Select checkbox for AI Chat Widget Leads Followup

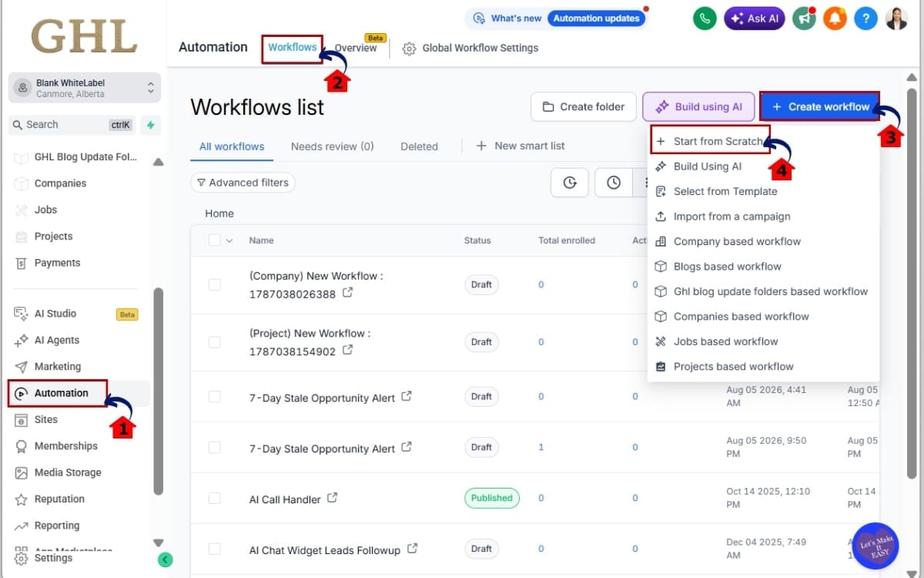pyautogui.click(x=215, y=549)
